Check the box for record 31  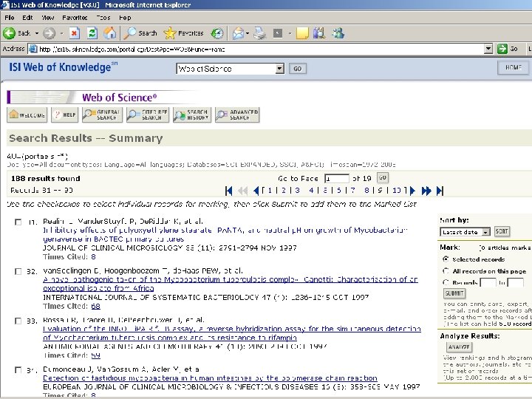pos(18,222)
